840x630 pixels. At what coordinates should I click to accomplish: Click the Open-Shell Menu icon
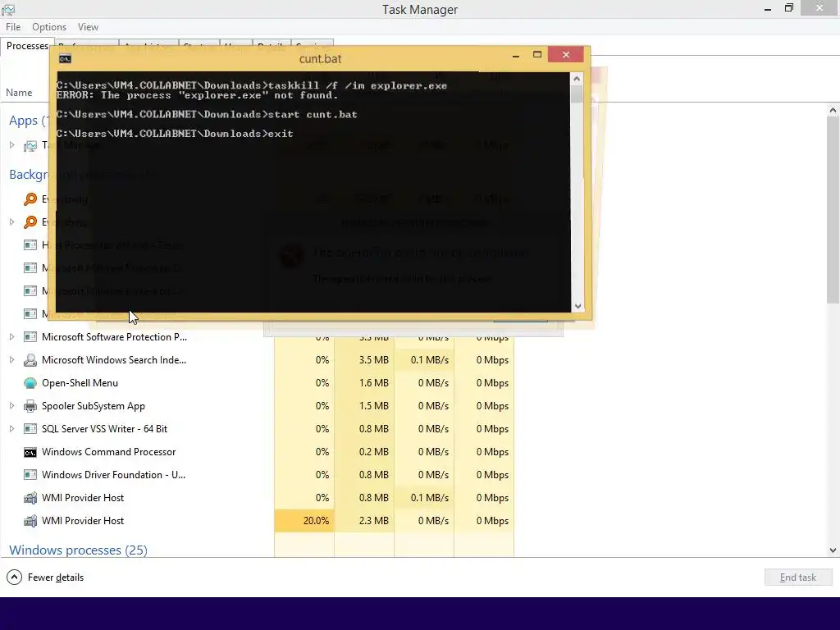point(30,383)
